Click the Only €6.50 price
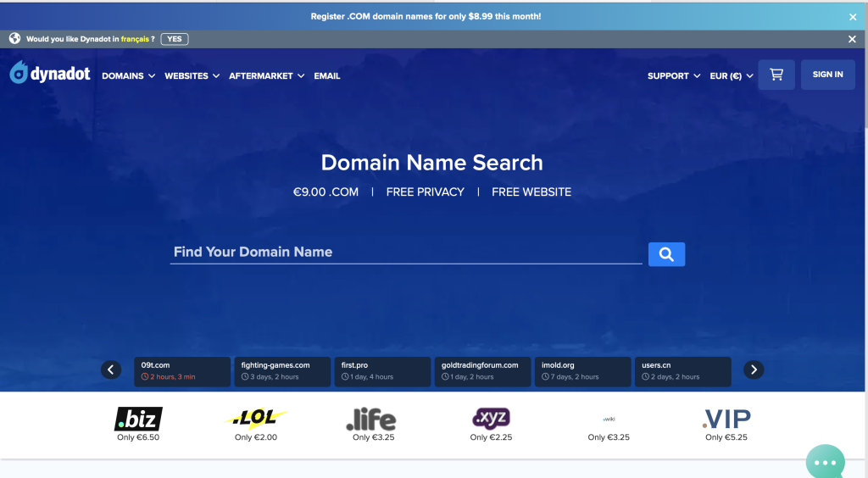The width and height of the screenshot is (868, 478). [138, 437]
